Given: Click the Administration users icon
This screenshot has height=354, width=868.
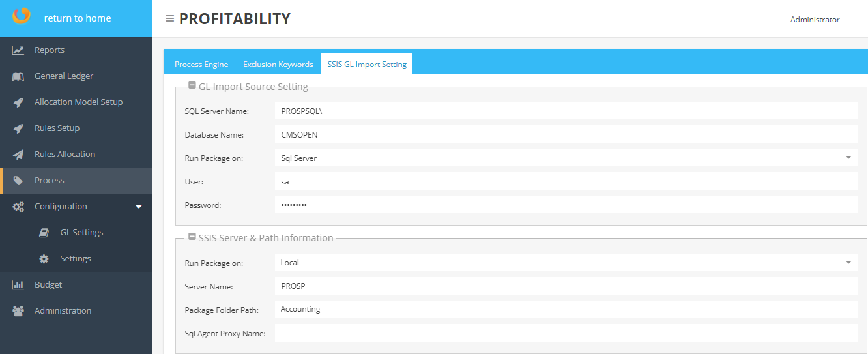Looking at the screenshot, I should [x=18, y=311].
